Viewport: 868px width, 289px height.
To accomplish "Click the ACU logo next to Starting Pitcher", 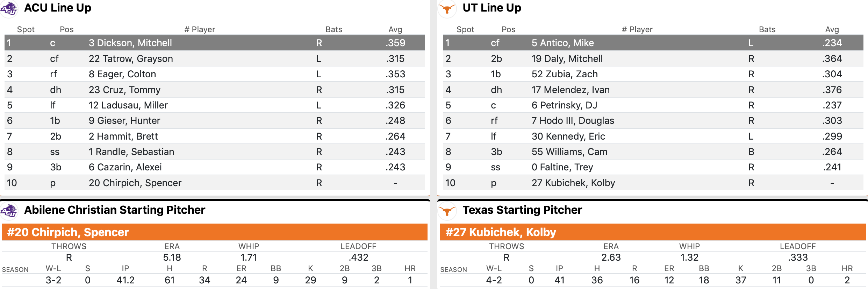I will (x=9, y=211).
